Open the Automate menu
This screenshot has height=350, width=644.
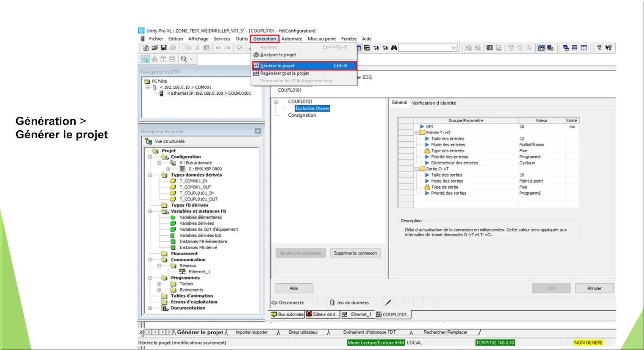click(292, 39)
